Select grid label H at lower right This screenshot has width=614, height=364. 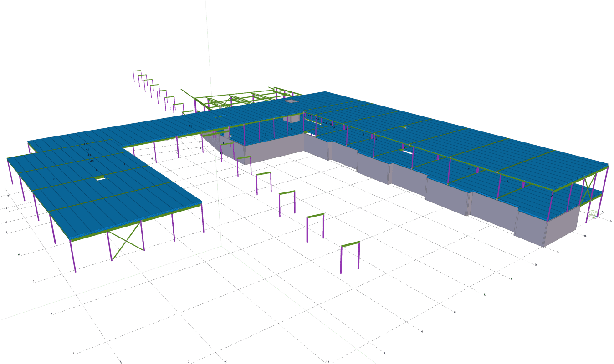422,331
